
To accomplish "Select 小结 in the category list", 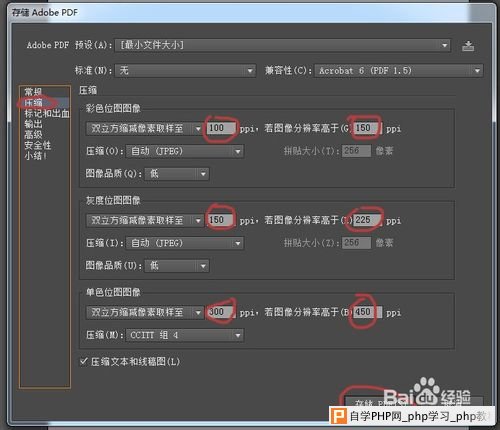I will coord(35,156).
